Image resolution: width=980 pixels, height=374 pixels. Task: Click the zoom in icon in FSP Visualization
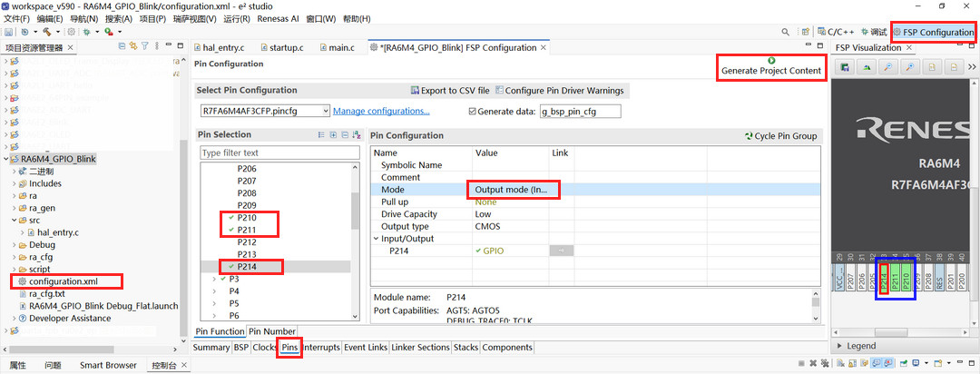pyautogui.click(x=910, y=67)
